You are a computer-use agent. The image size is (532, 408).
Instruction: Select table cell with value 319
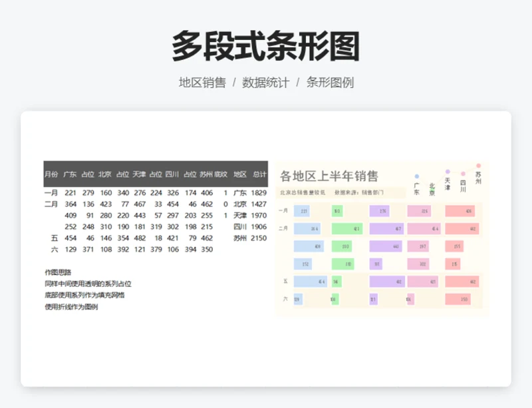tap(156, 226)
